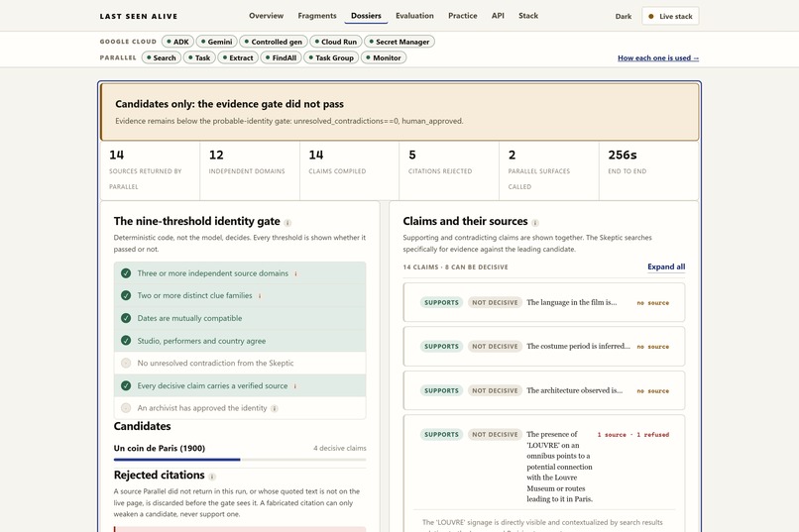Open the Overview tab
Image resolution: width=799 pixels, height=532 pixels.
coord(266,16)
